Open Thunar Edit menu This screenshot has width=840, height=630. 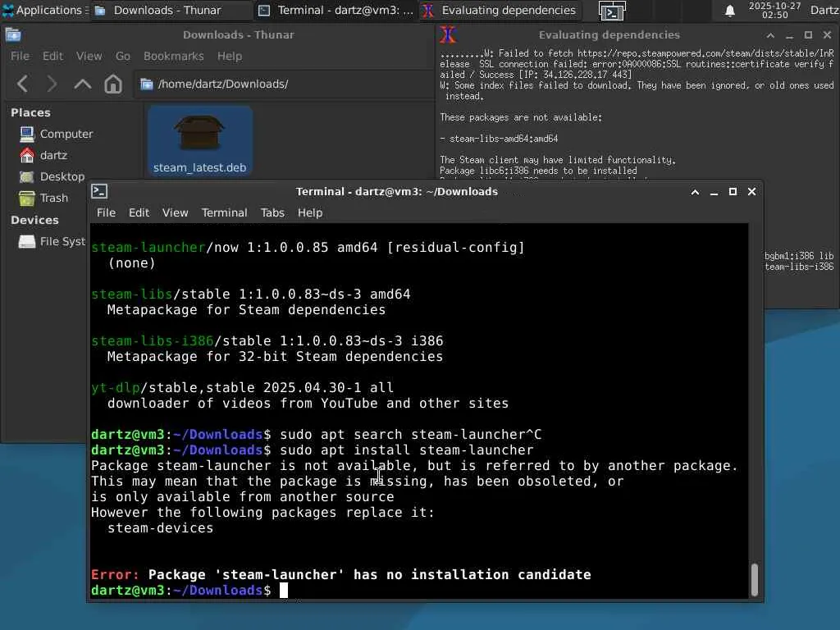tap(52, 57)
